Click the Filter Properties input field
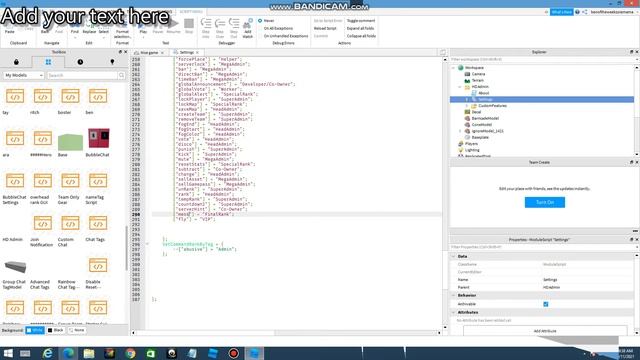 pyautogui.click(x=542, y=247)
